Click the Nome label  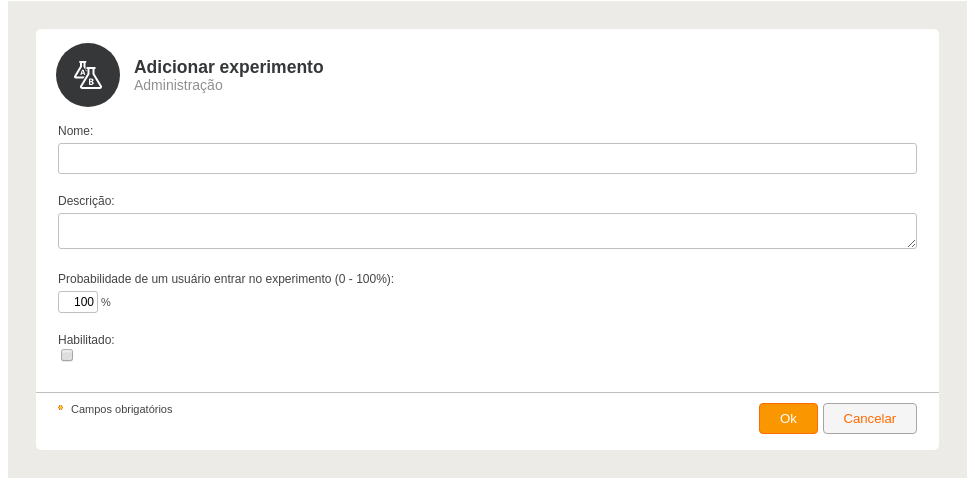tap(75, 131)
